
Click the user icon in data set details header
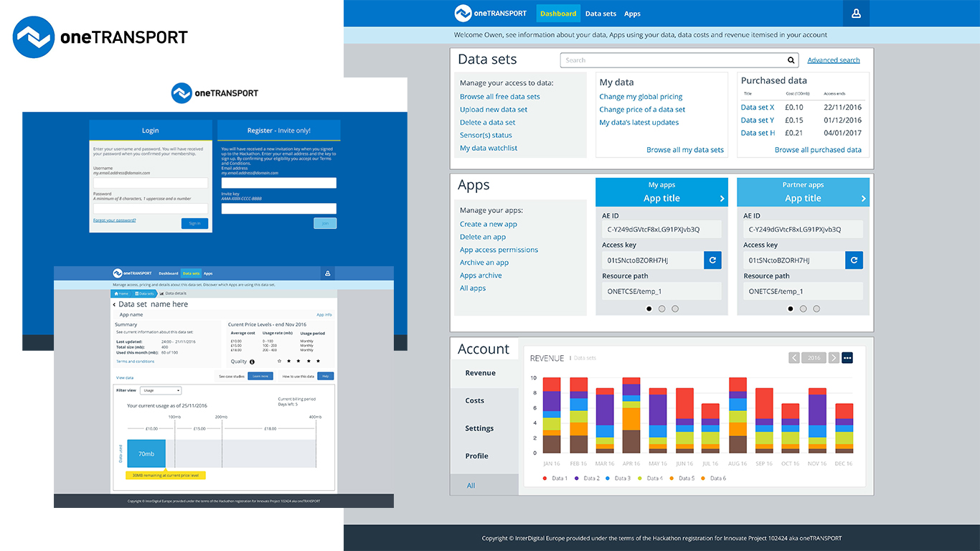click(x=327, y=273)
